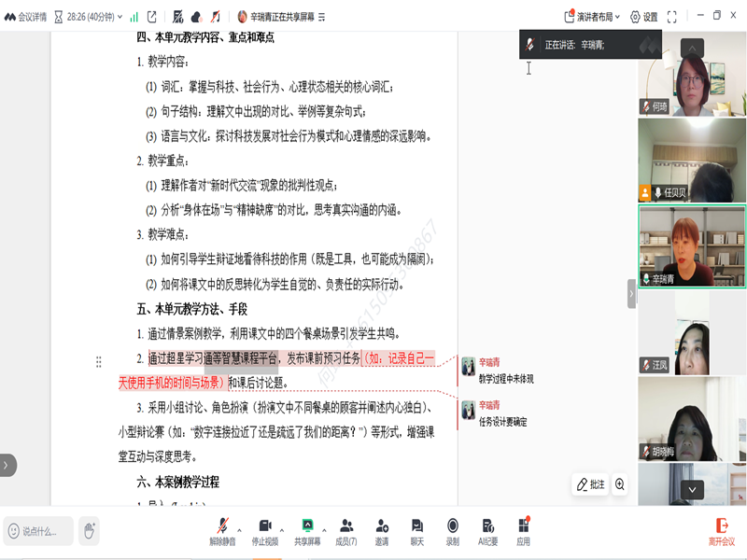
Task: Open the 共享屏幕 screen share control
Action: 307,530
